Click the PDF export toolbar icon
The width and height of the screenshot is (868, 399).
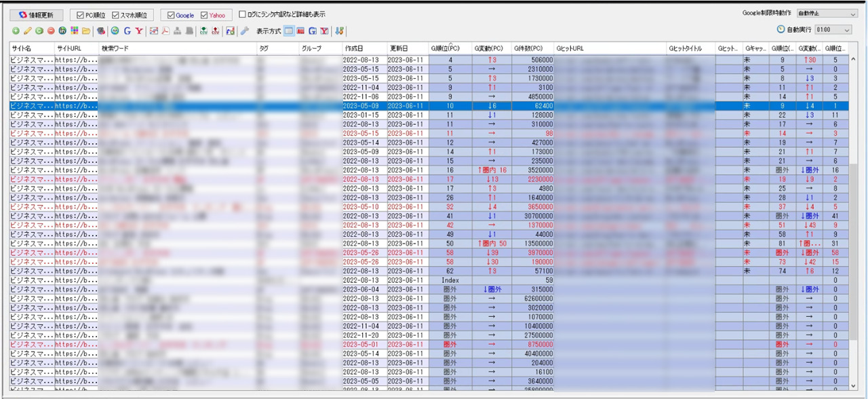[x=165, y=31]
